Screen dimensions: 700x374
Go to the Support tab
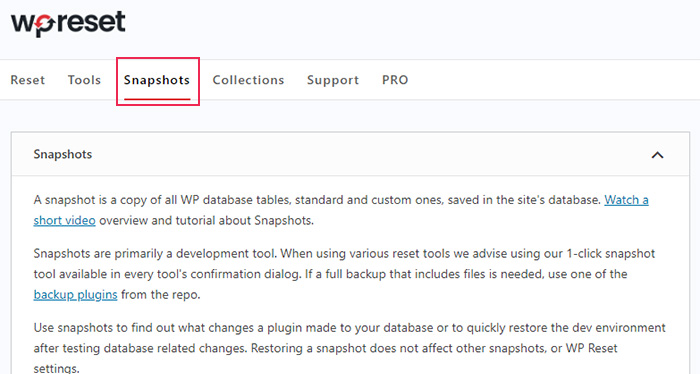pos(333,80)
